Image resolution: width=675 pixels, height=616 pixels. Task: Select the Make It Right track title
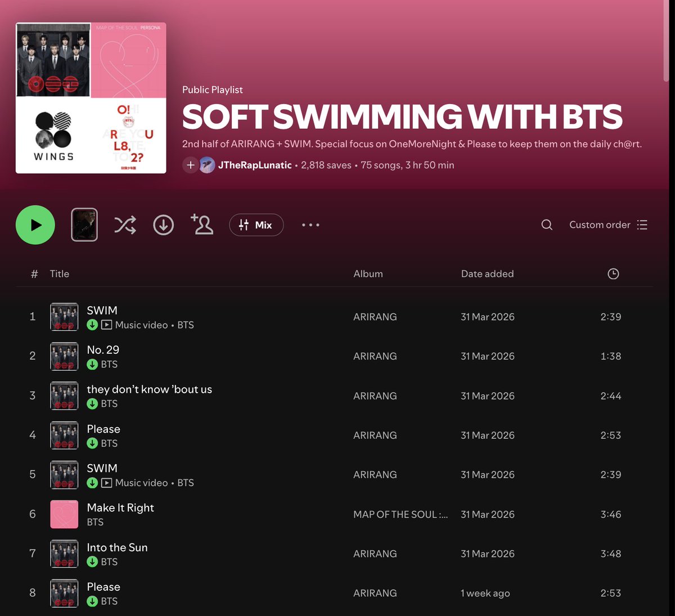click(120, 507)
